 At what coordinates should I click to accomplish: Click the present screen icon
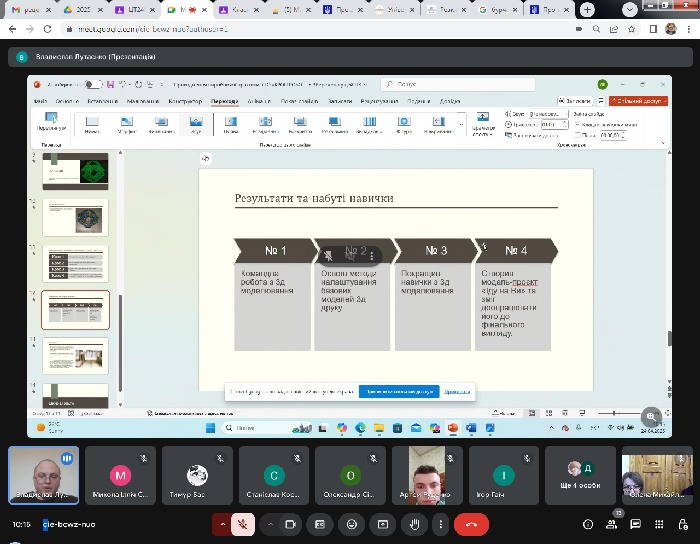pos(381,524)
